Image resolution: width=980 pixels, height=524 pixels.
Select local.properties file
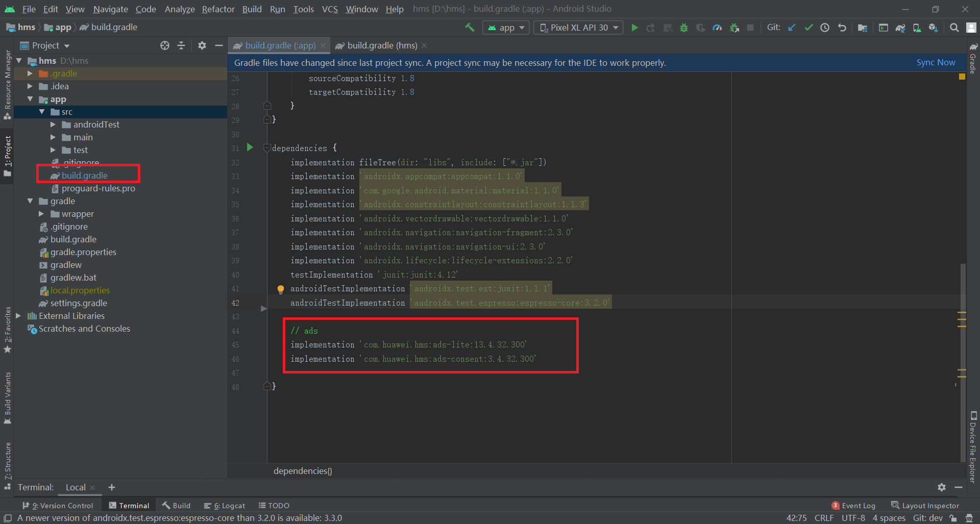coord(80,290)
